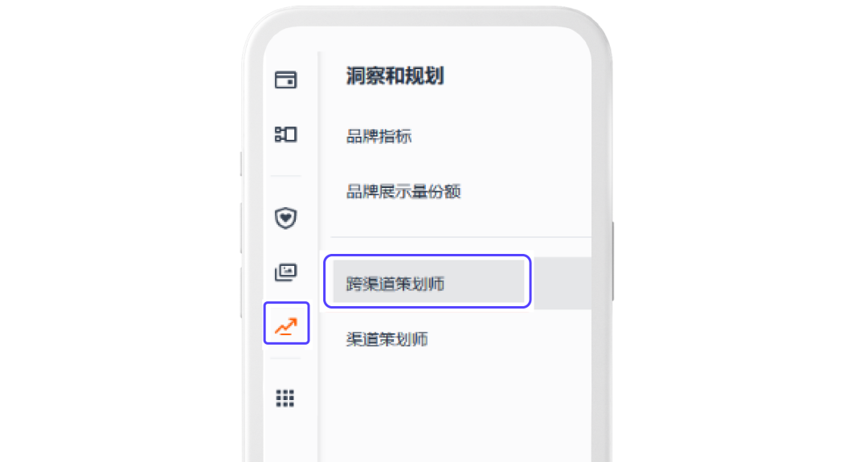View brand impression share 品牌展示量份额

403,191
